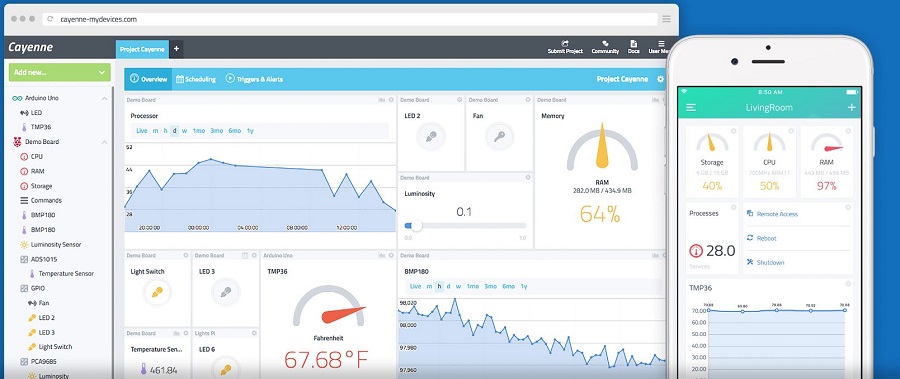Viewport: 900px width, 379px height.
Task: Click the chart icon in Processor widget header
Action: pyautogui.click(x=382, y=100)
